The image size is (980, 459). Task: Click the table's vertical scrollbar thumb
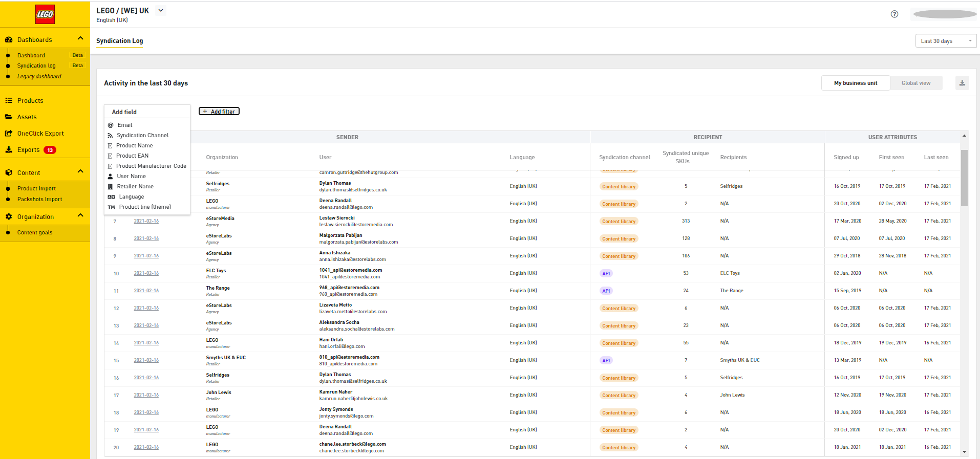tap(964, 178)
